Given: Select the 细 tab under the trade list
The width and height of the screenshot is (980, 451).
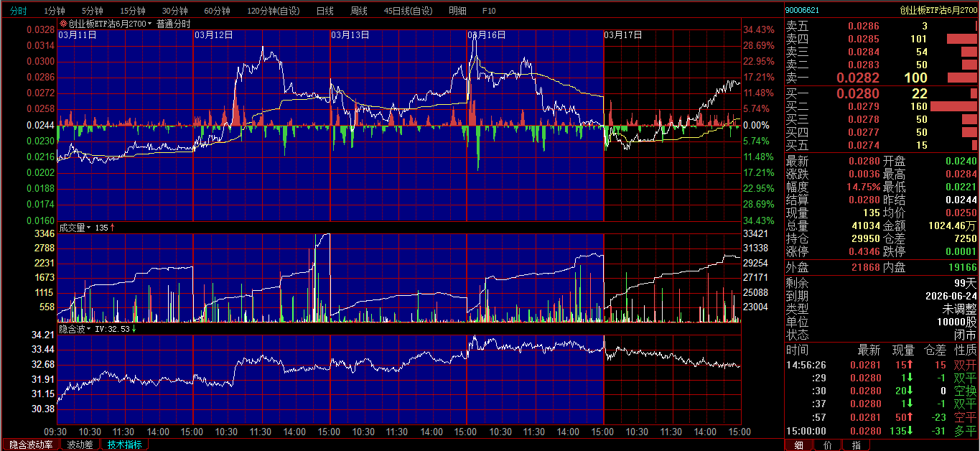Looking at the screenshot, I should click(800, 445).
